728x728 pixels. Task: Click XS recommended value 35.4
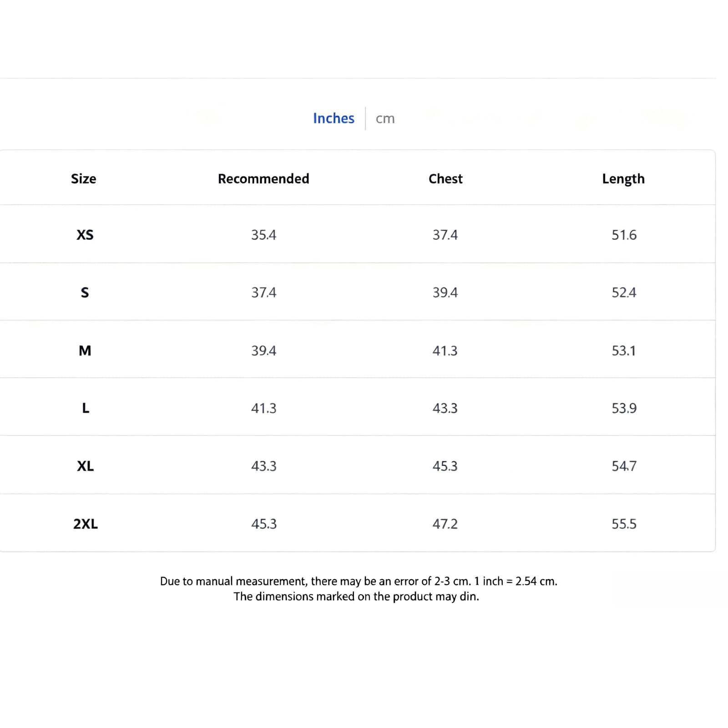pos(264,235)
